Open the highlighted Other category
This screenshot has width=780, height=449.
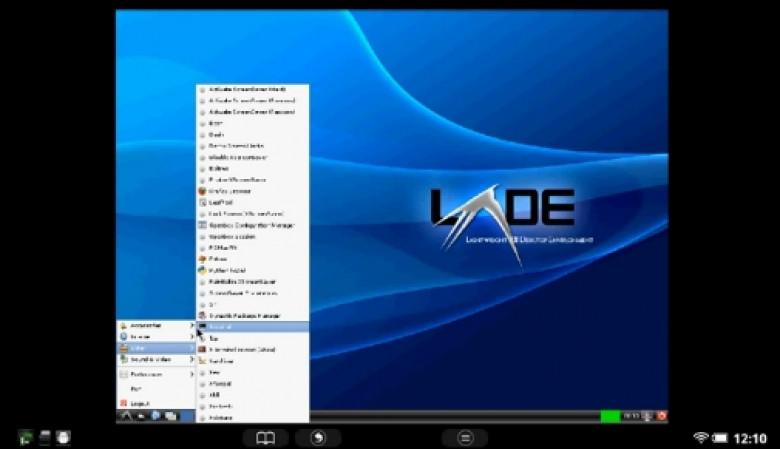click(x=156, y=348)
